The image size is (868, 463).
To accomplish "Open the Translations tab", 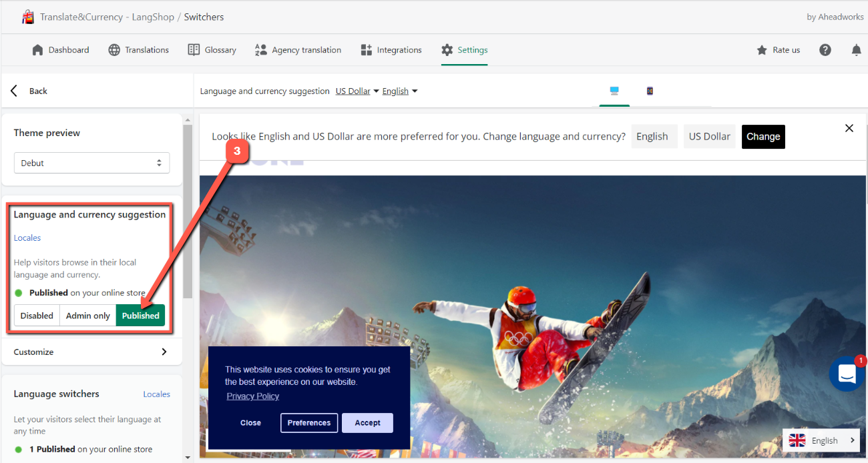I will 139,50.
